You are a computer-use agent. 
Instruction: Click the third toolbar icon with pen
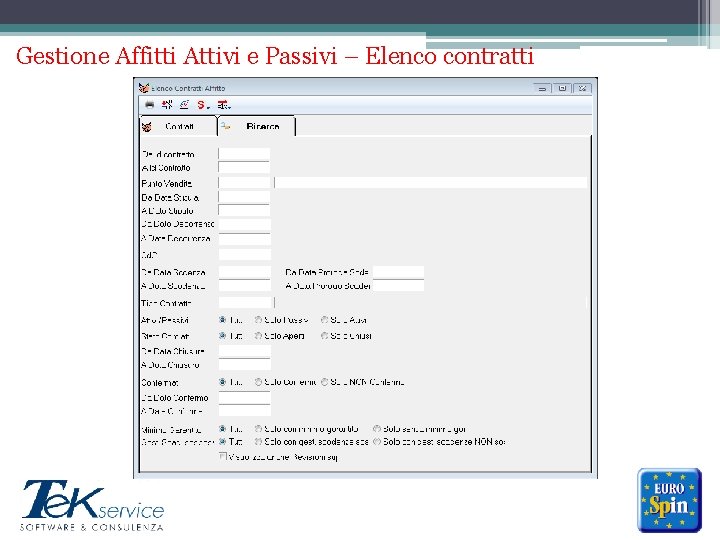tap(184, 105)
